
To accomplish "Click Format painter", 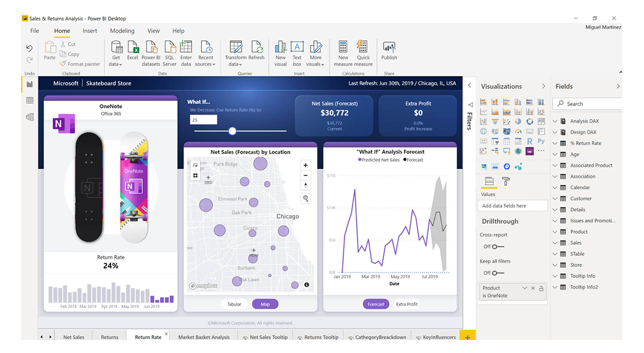I will click(x=80, y=64).
